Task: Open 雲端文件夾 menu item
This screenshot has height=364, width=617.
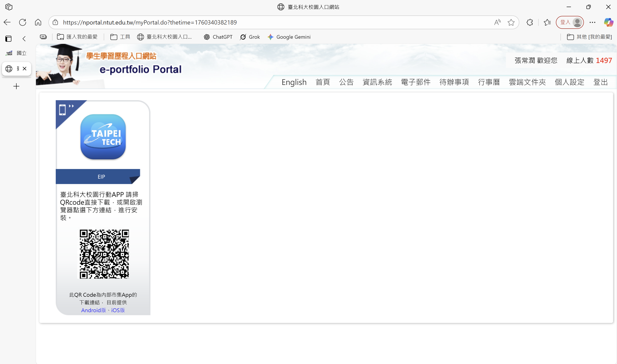Action: [527, 82]
